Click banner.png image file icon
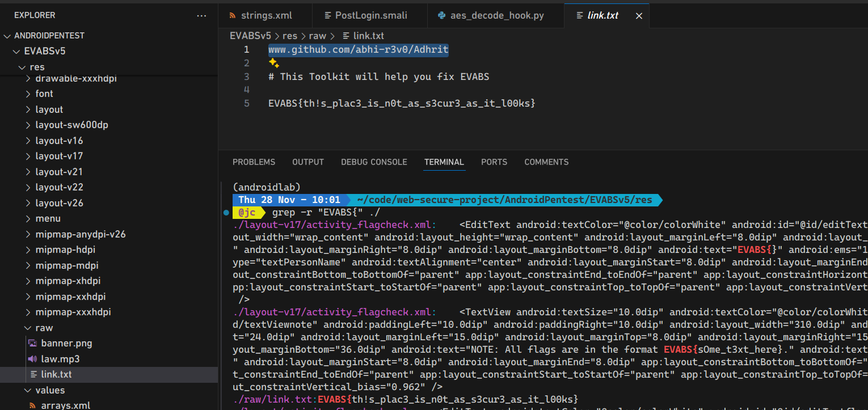The height and width of the screenshot is (410, 868). 33,343
